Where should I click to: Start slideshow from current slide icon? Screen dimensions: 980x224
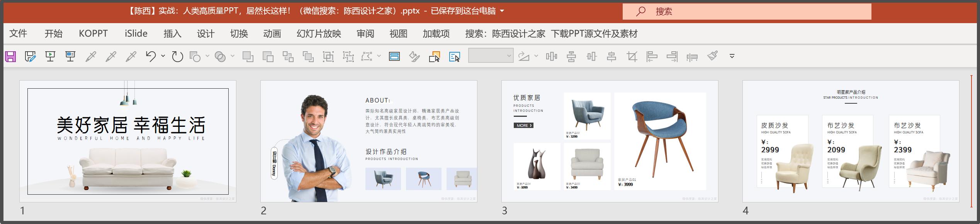click(x=70, y=57)
